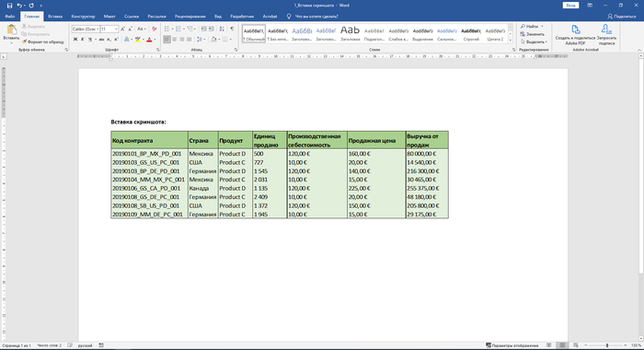Click the Save icon in quick access toolbar

coord(9,6)
